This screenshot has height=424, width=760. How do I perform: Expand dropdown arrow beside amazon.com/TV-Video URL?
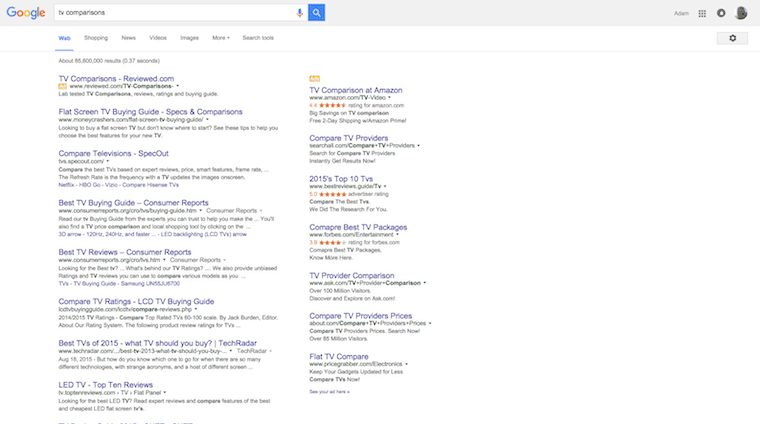click(x=389, y=98)
